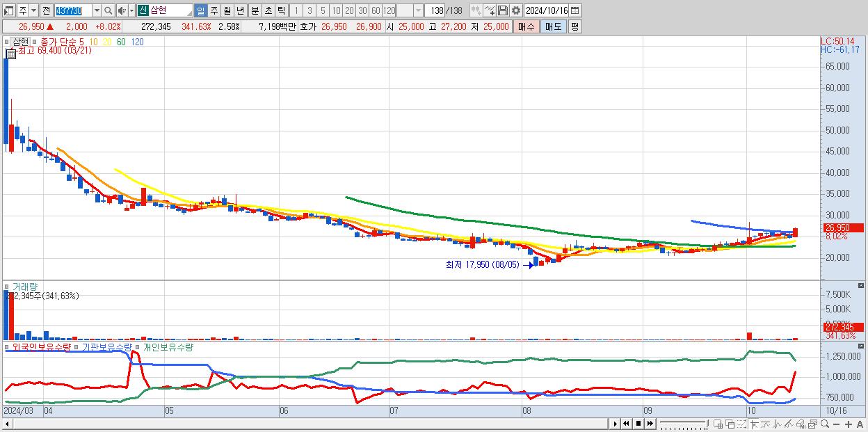
Task: Click the candlestick add icon left of line-chart icon
Action: click(x=476, y=10)
